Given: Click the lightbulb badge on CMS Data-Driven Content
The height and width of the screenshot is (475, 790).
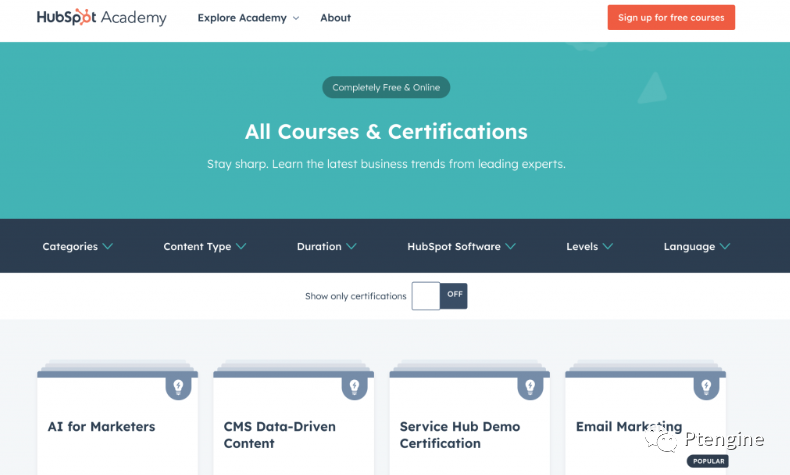Looking at the screenshot, I should click(x=355, y=387).
